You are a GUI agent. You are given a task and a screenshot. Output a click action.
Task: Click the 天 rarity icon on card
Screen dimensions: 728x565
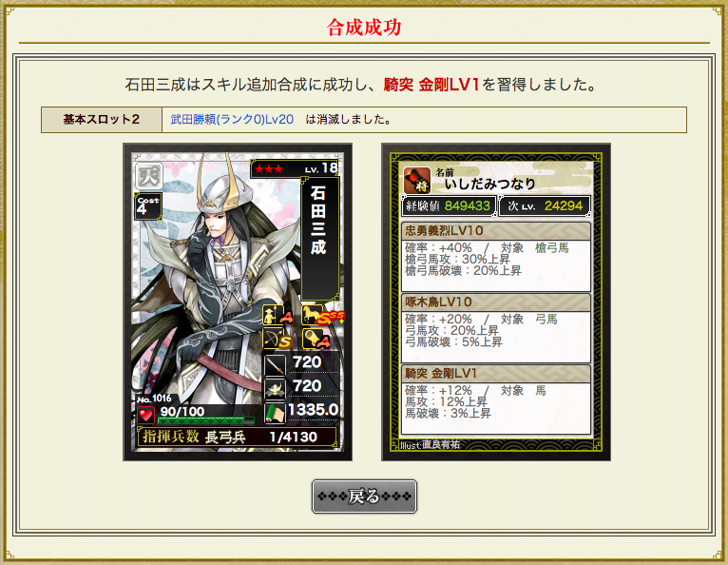point(149,176)
